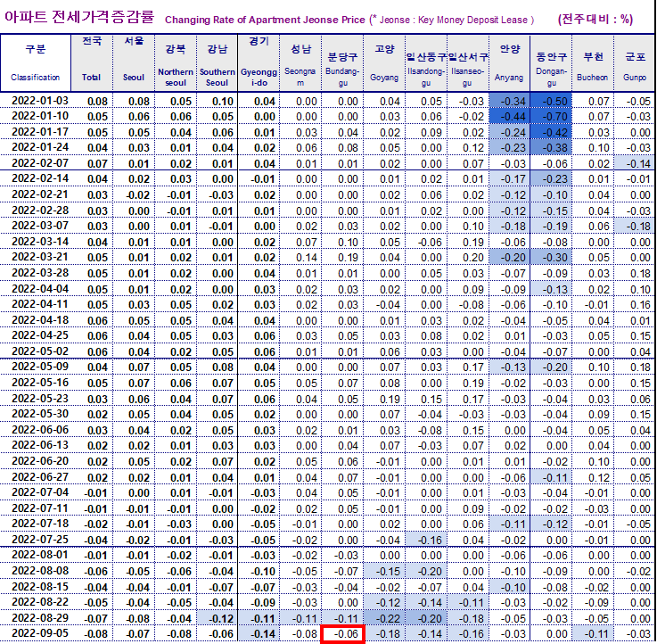Image resolution: width=657 pixels, height=644 pixels.
Task: Select the date cell 2022-04-04
Action: pyautogui.click(x=36, y=289)
